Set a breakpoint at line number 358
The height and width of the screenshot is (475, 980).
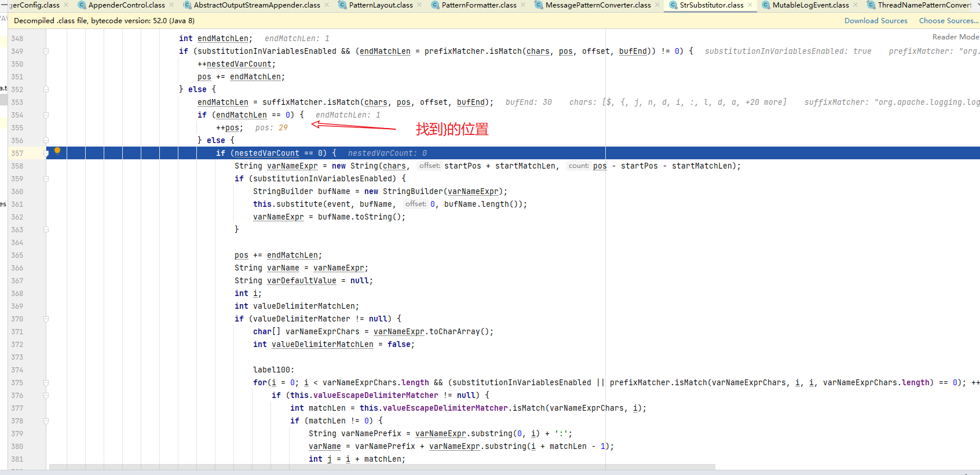[x=17, y=166]
